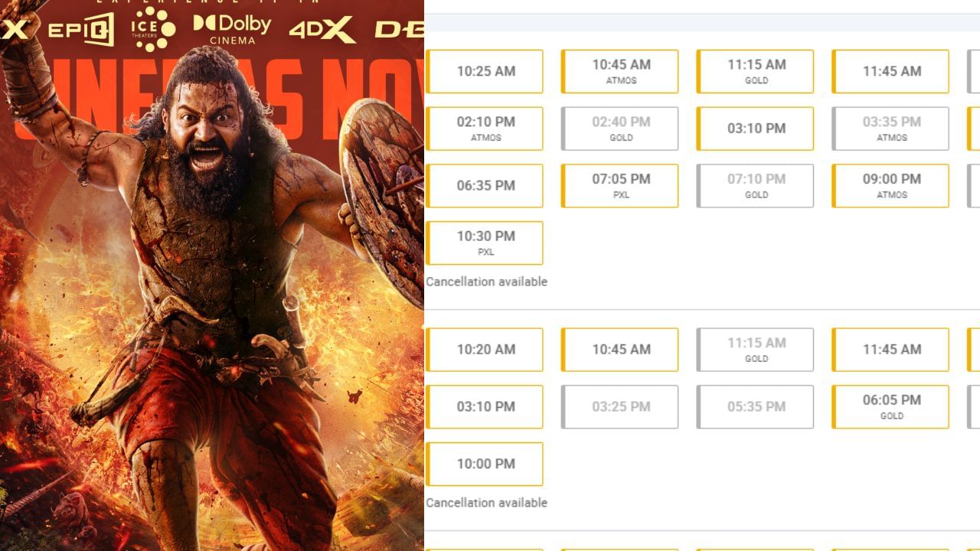Image resolution: width=980 pixels, height=551 pixels.
Task: Select the 06:35 PM showtime
Action: pos(485,186)
